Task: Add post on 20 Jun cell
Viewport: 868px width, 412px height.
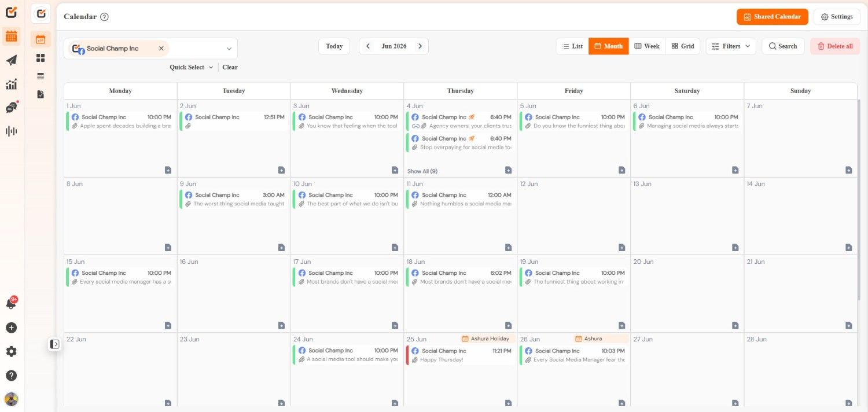Action: click(735, 326)
